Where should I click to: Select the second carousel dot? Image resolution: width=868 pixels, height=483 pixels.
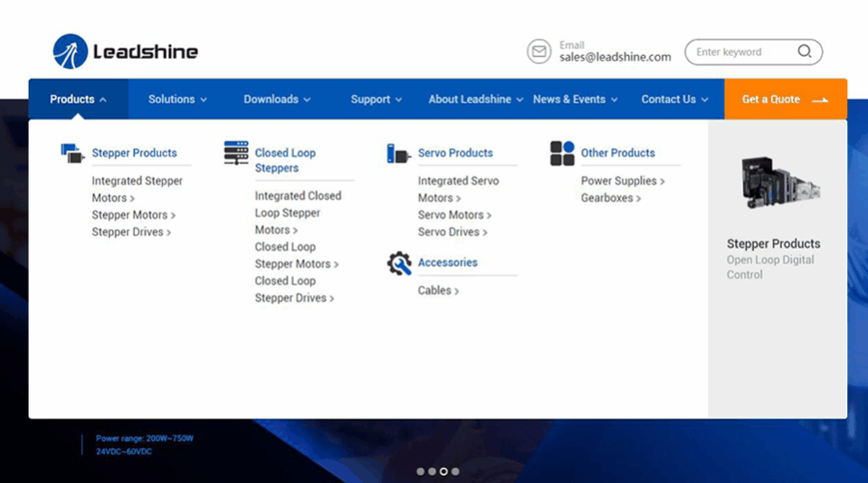click(x=432, y=471)
